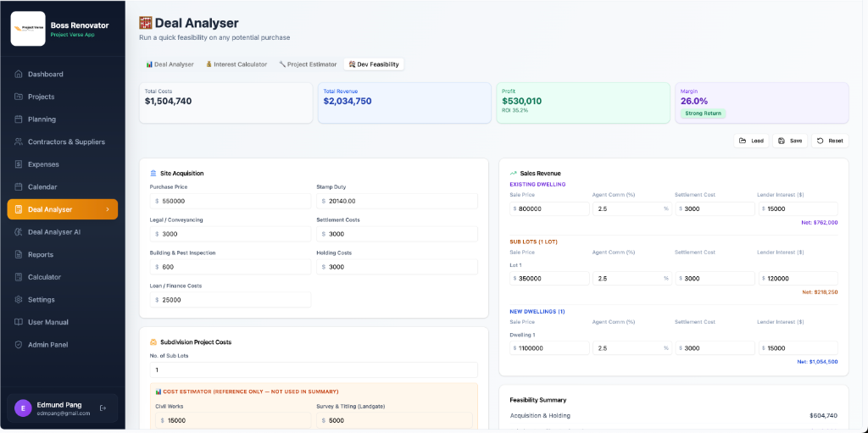
Task: Click Existing Dwelling Lender Interest field
Action: 798,208
